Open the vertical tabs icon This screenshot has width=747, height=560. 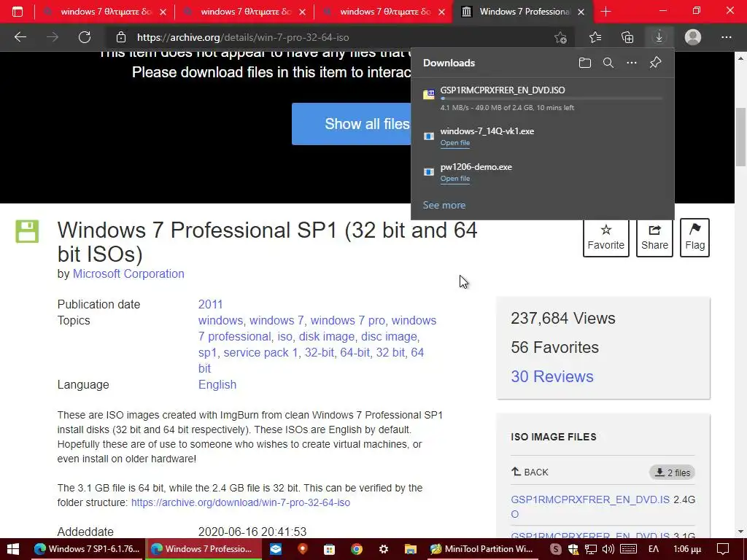click(18, 12)
